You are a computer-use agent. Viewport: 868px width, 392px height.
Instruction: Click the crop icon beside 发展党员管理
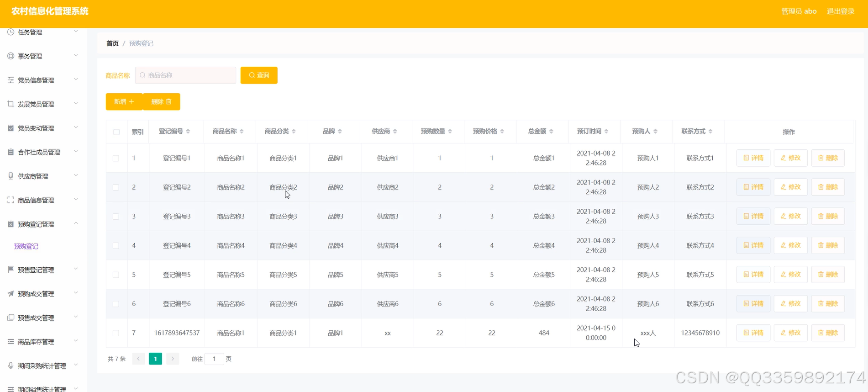coord(11,104)
